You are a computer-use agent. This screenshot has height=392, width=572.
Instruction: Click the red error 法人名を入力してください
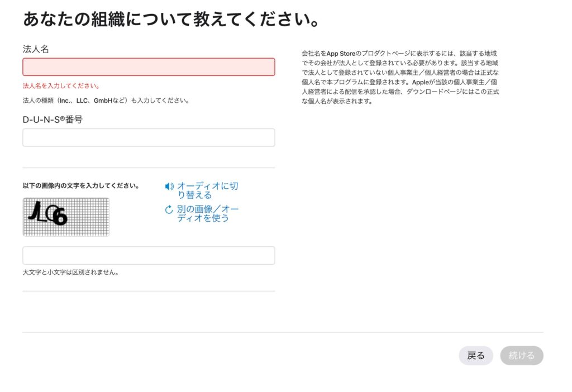[61, 86]
